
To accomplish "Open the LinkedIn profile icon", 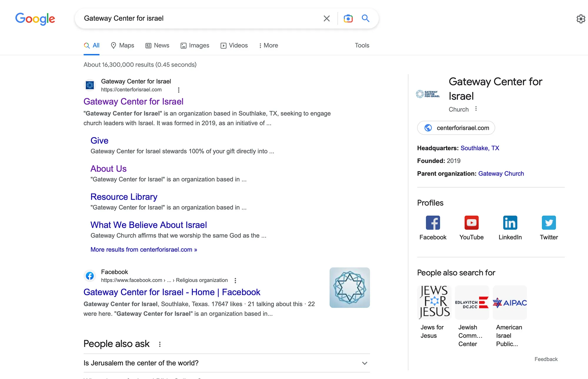I will tap(510, 223).
